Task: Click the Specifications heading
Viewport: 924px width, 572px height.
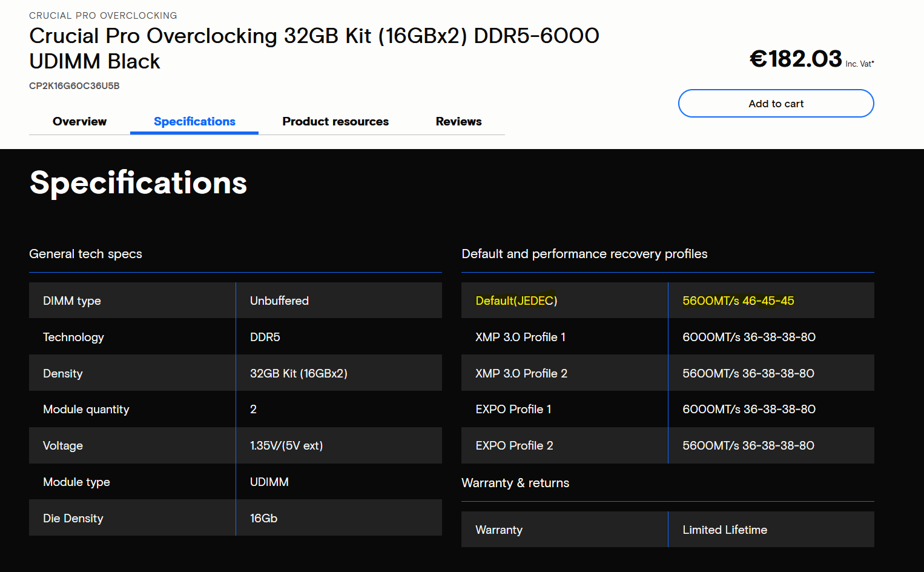Action: coord(138,182)
